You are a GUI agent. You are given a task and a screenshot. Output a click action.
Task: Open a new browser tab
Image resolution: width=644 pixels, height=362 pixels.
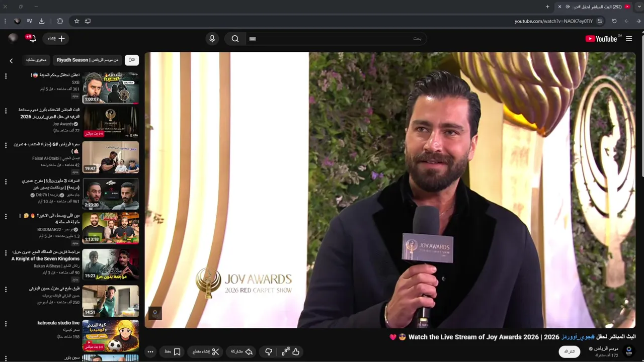pyautogui.click(x=547, y=7)
